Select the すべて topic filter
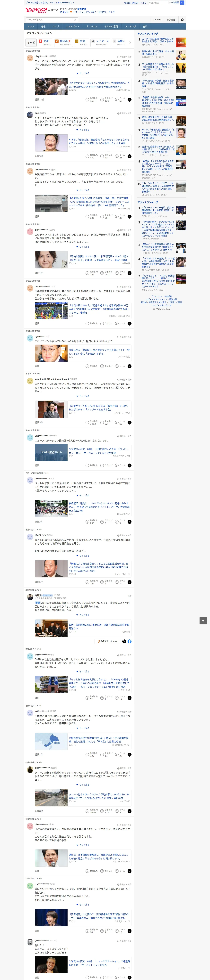The image size is (210, 980). [x=31, y=43]
